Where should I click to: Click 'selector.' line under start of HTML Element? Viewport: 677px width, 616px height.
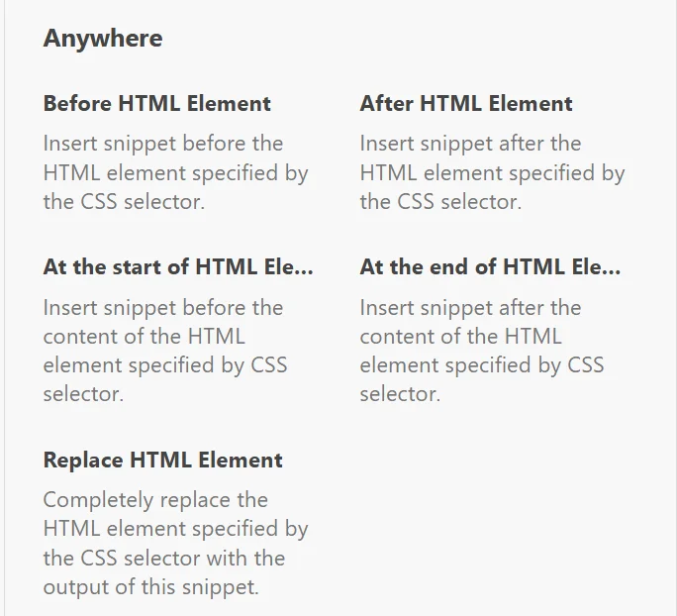83,394
